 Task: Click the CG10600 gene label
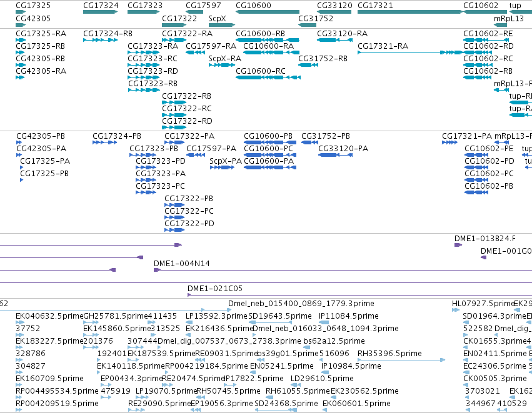[253, 6]
